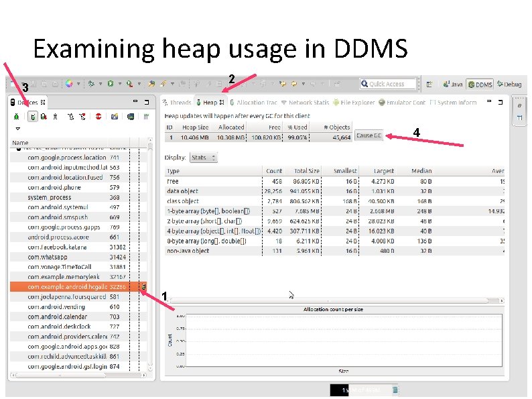Click the Cause GC button in Heap view
The width and height of the screenshot is (532, 399).
(x=369, y=135)
